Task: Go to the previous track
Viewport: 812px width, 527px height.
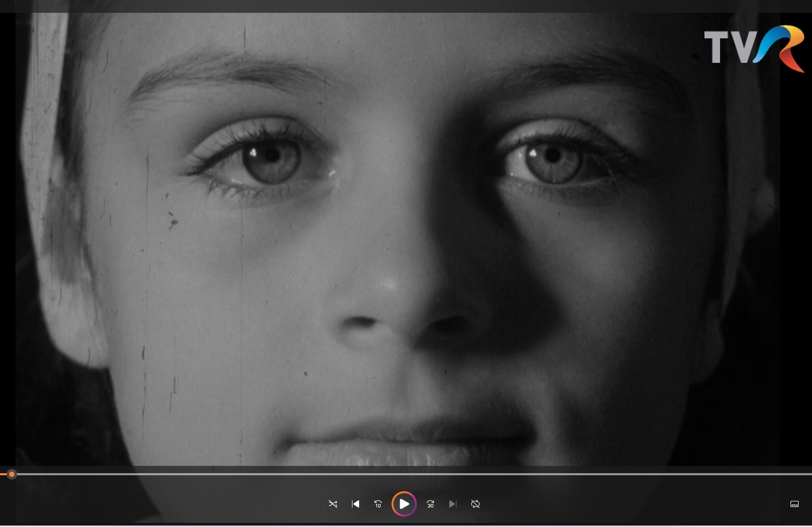Action: [x=356, y=504]
